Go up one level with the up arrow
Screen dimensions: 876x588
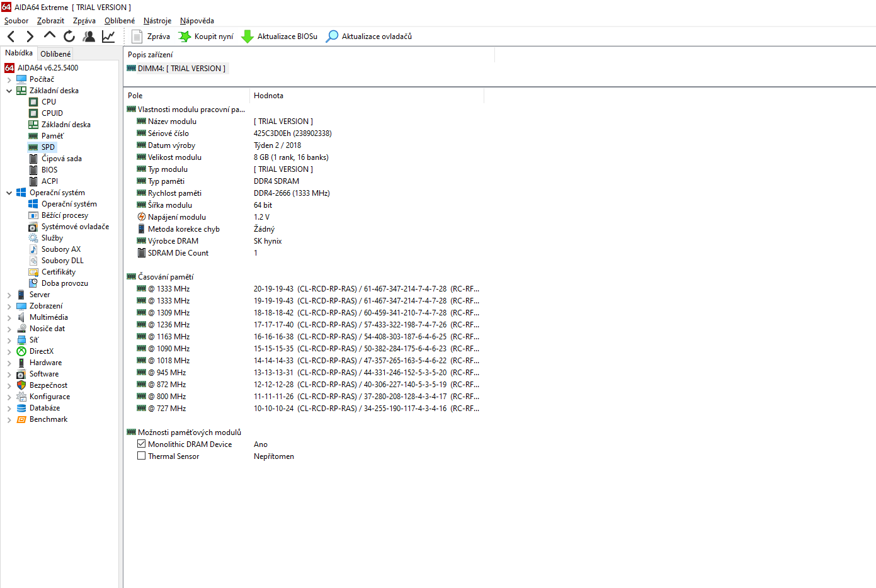49,36
